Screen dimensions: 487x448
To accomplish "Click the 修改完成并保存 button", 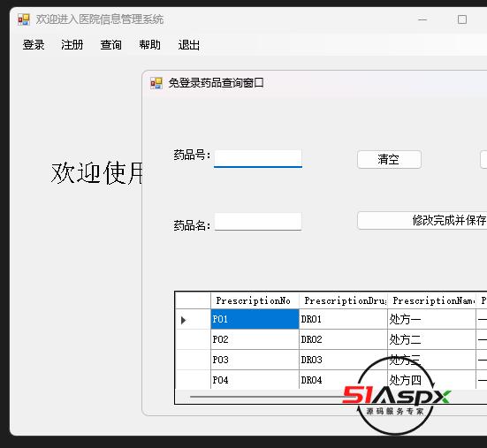I will [422, 220].
